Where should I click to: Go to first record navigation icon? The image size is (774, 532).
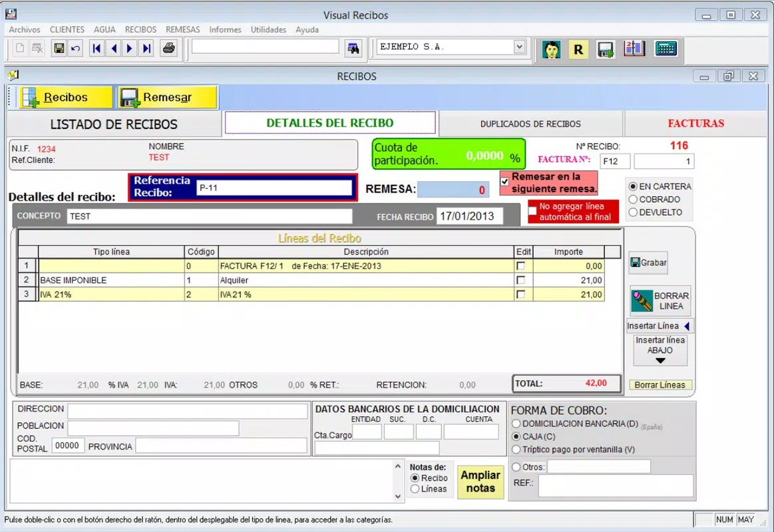point(97,49)
